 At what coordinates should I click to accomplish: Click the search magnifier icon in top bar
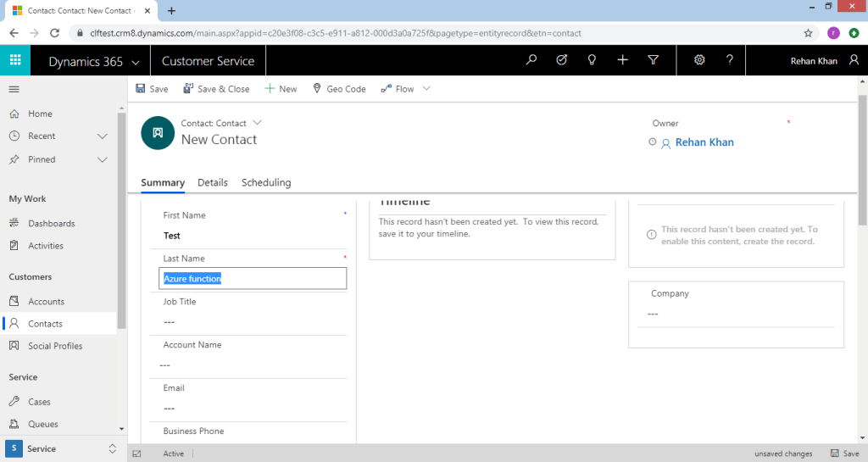tap(531, 60)
